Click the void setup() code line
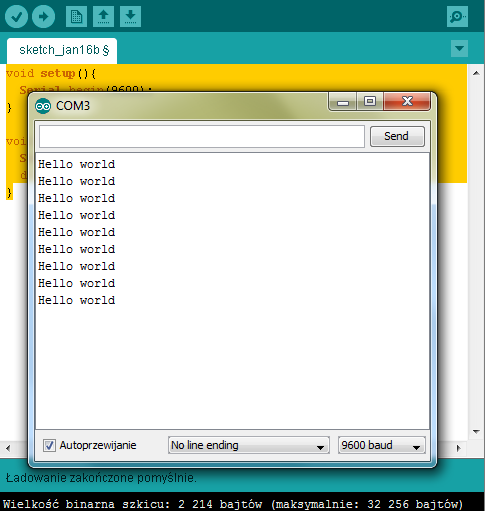 tap(51, 73)
